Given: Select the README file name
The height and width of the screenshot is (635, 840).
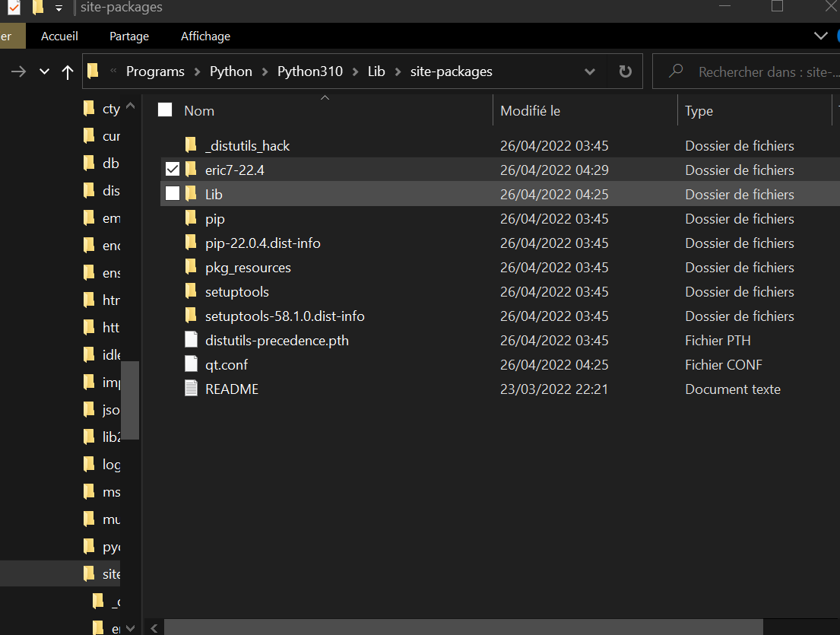Looking at the screenshot, I should click(232, 389).
